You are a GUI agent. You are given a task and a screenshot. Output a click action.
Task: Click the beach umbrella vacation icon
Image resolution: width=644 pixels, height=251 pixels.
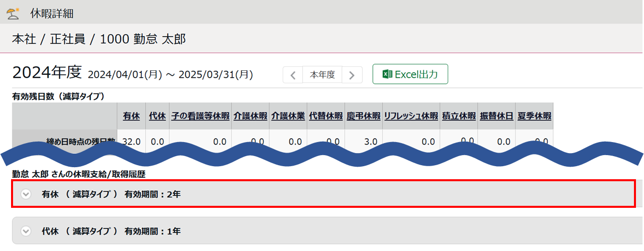[14, 13]
